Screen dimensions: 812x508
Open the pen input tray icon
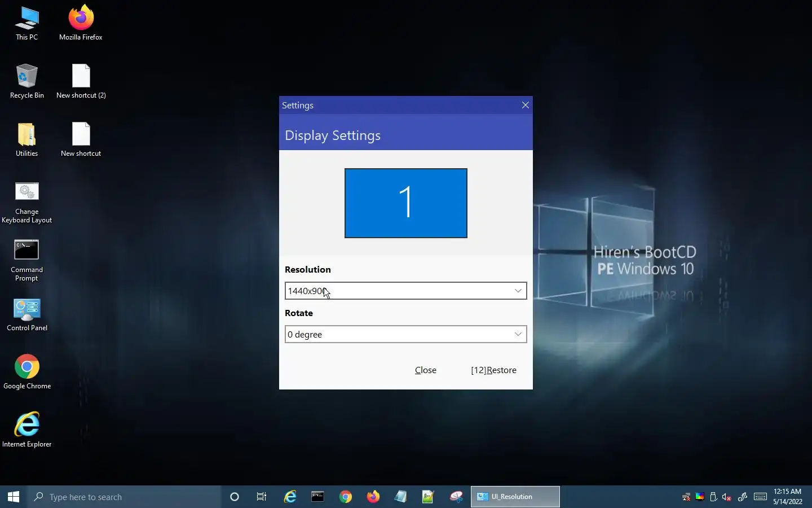coord(743,497)
